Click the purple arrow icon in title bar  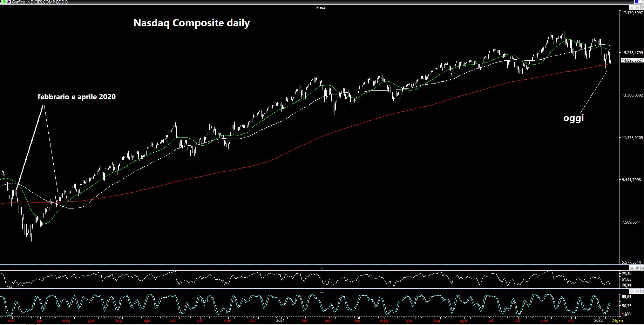click(9, 2)
